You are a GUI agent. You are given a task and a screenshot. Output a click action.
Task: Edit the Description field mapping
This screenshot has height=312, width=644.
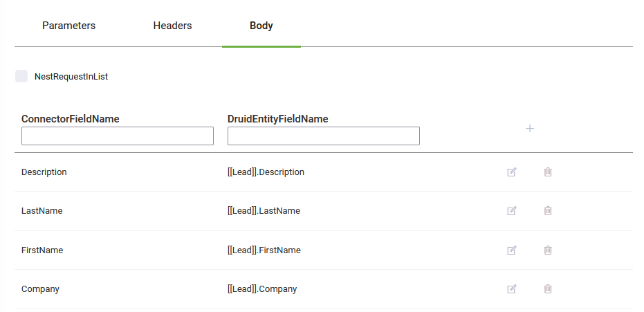(x=512, y=172)
